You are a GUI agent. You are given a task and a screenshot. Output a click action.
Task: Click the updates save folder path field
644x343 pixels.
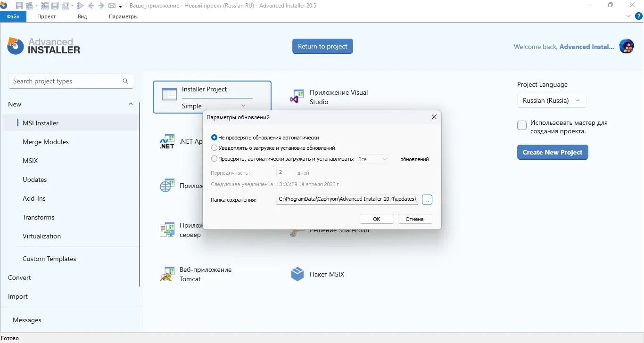pyautogui.click(x=347, y=199)
